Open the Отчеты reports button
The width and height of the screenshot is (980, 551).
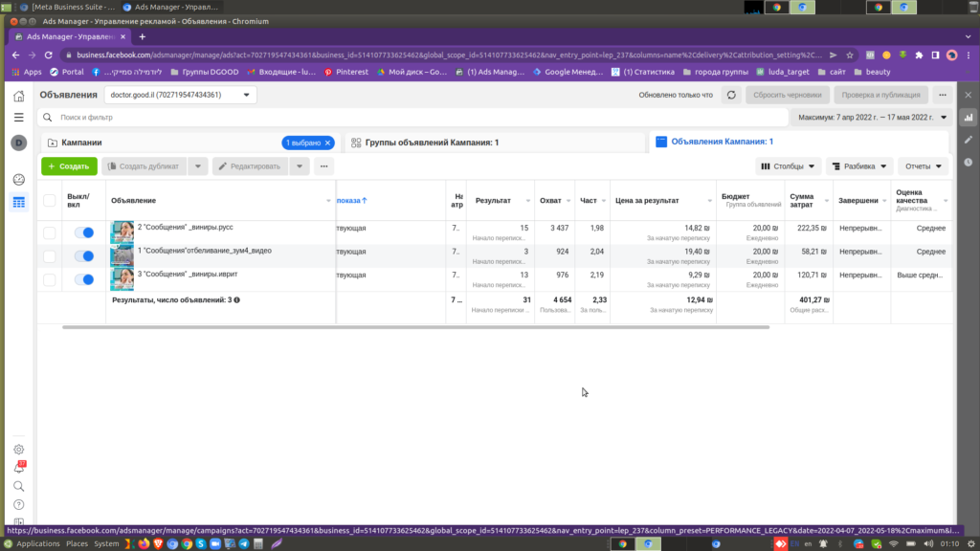point(923,166)
